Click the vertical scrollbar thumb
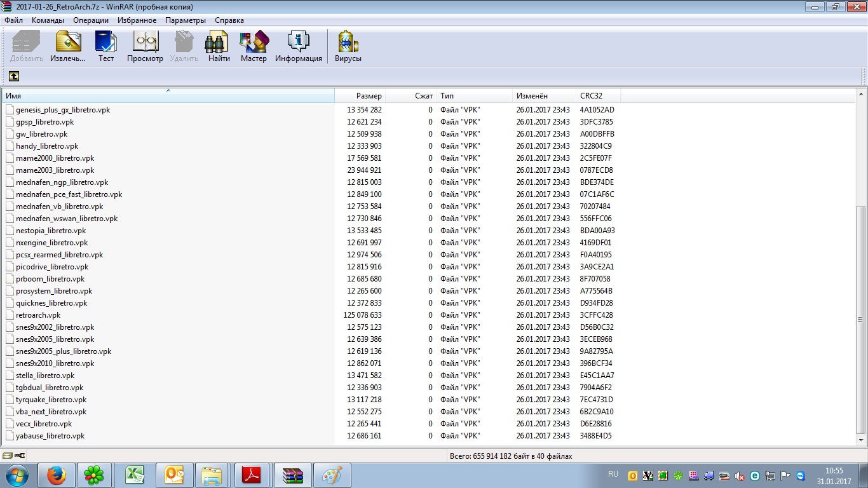Image resolution: width=868 pixels, height=488 pixels. point(861,320)
